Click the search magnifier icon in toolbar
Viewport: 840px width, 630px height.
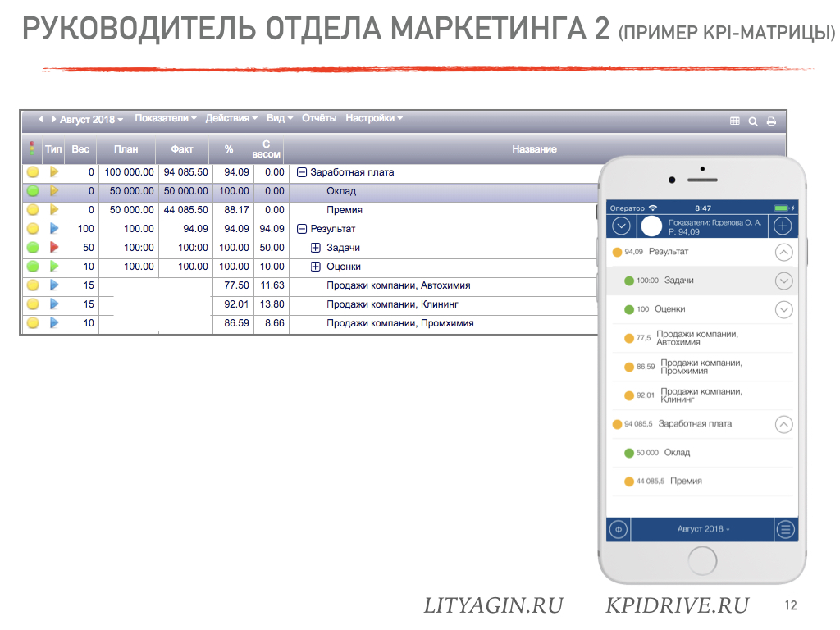(x=753, y=121)
